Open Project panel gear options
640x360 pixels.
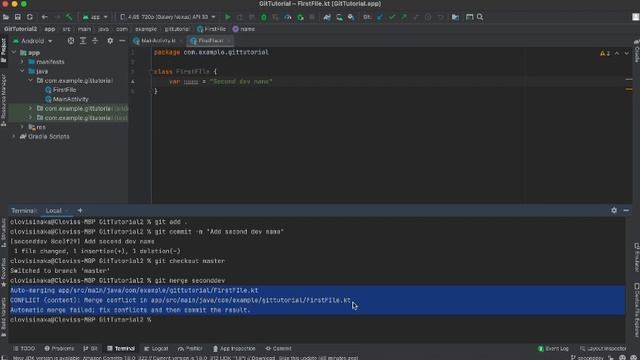[110, 41]
